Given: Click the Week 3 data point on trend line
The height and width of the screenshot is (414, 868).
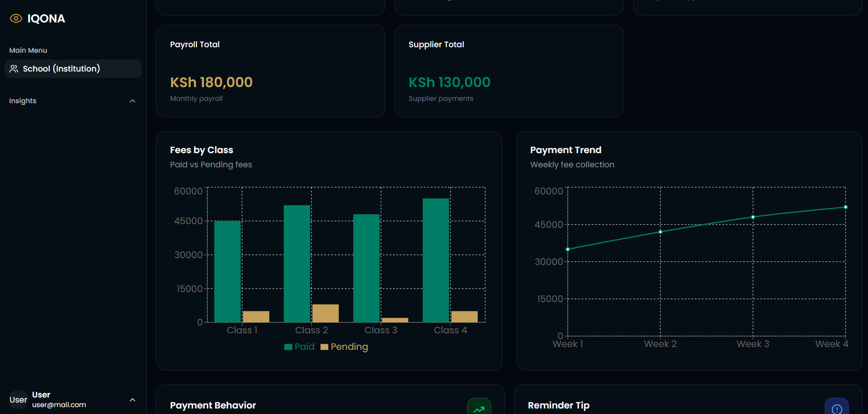Looking at the screenshot, I should pos(753,217).
